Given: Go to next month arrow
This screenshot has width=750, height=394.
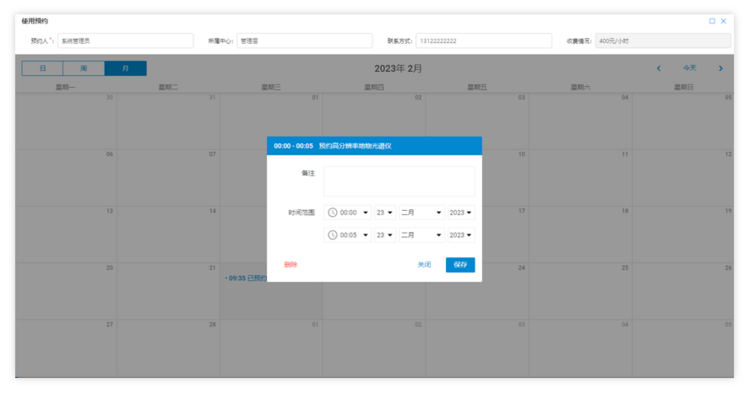Looking at the screenshot, I should 720,68.
